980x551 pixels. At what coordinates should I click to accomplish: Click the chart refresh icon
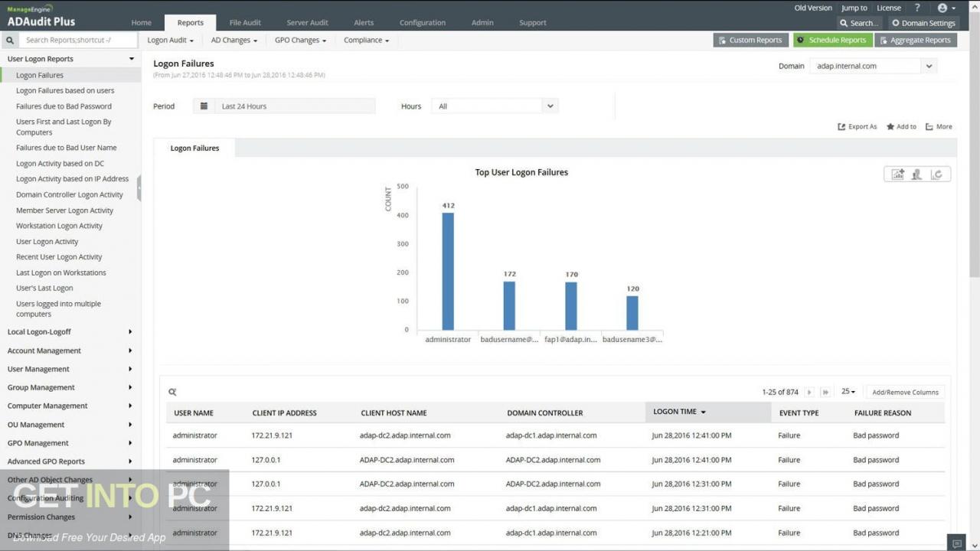936,174
